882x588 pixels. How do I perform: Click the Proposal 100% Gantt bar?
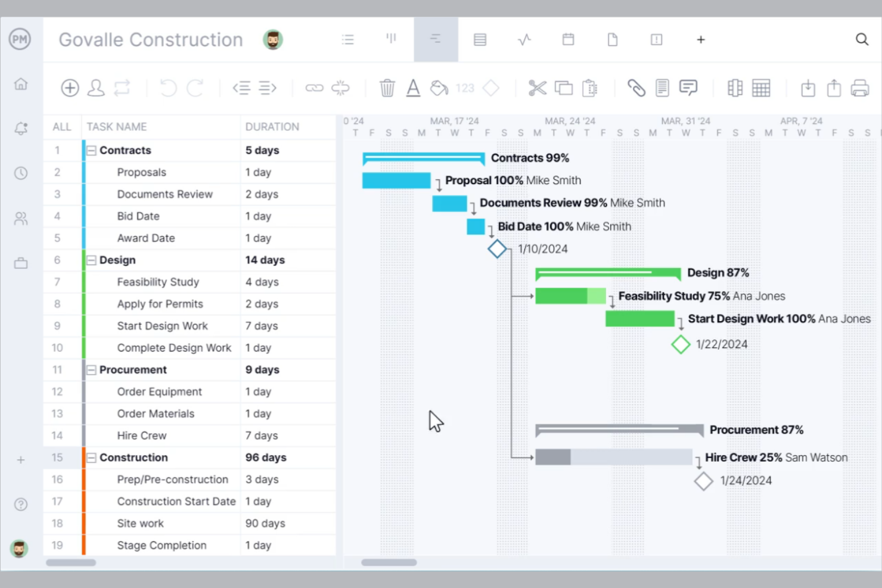pos(396,181)
